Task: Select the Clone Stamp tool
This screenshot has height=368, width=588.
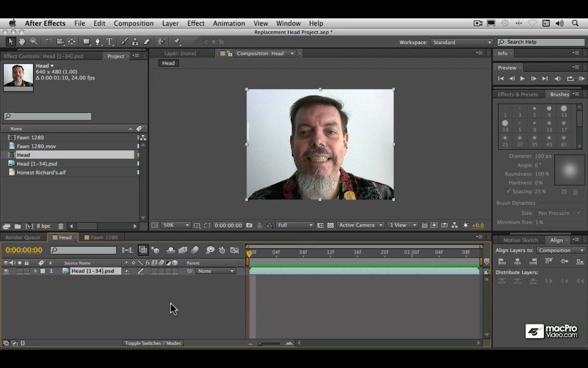Action: coord(135,42)
